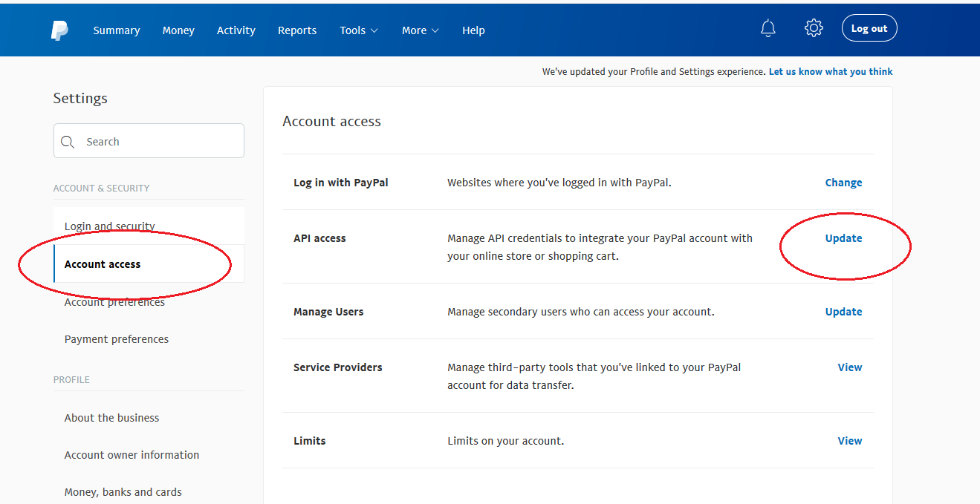The height and width of the screenshot is (504, 980).
Task: Click the Log out button
Action: [x=869, y=28]
